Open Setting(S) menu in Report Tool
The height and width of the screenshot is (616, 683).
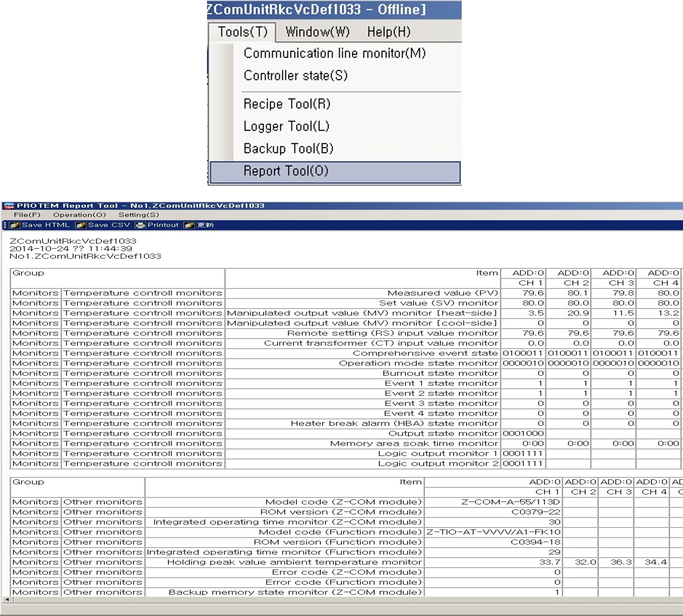click(x=139, y=215)
